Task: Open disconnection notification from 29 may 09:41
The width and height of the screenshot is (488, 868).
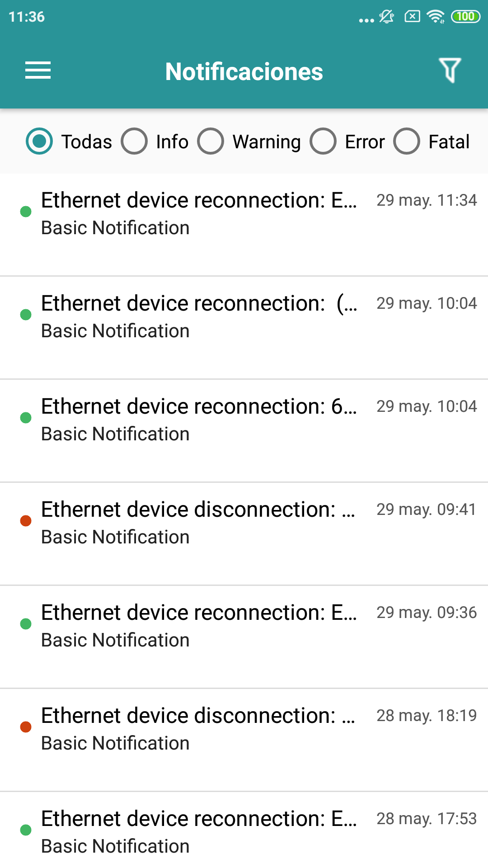Action: [199, 523]
